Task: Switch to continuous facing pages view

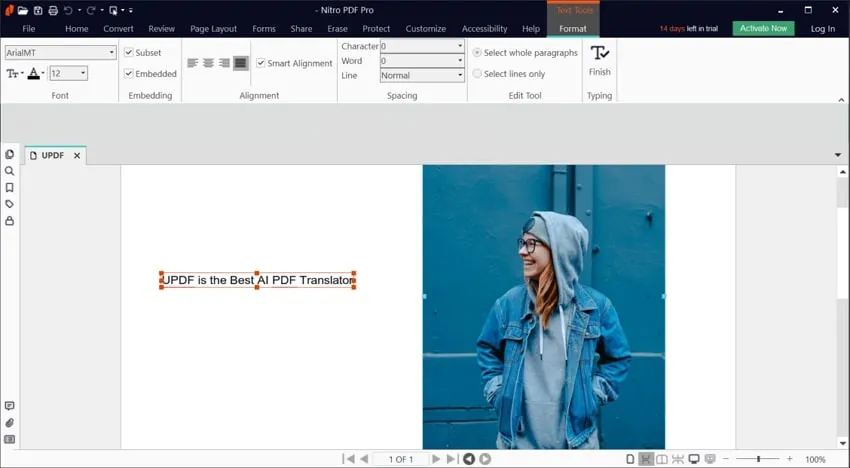Action: click(678, 459)
